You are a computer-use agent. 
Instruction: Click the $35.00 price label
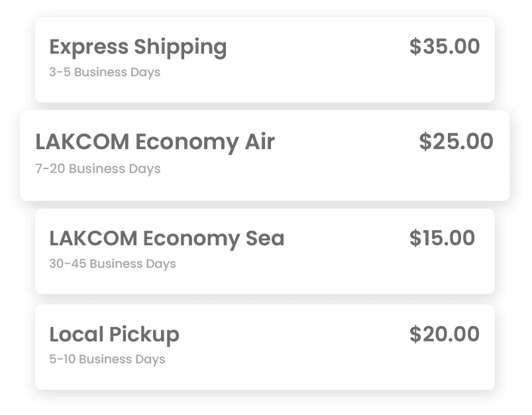pyautogui.click(x=445, y=46)
